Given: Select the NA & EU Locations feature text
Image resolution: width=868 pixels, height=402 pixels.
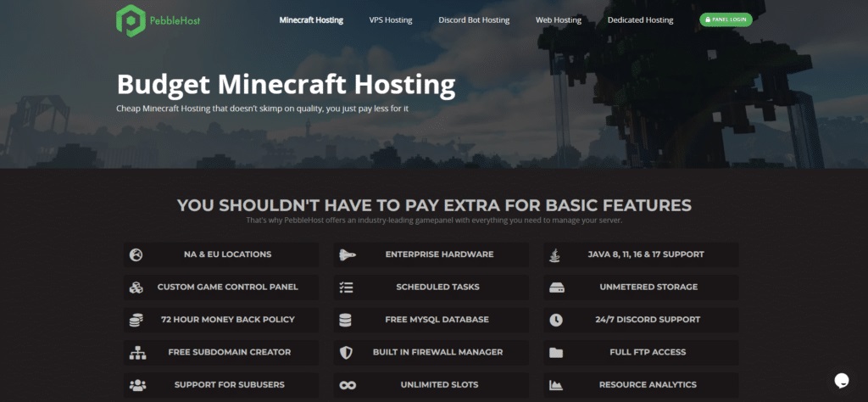Looking at the screenshot, I should pyautogui.click(x=227, y=254).
